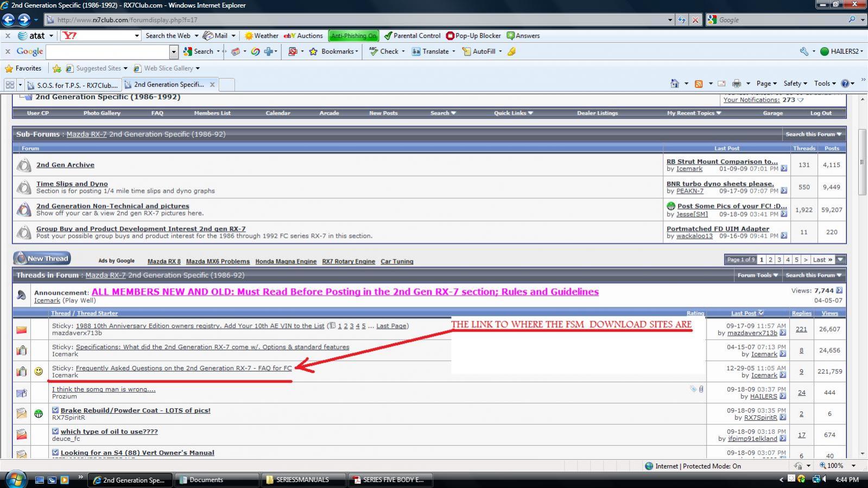Viewport: 868px width, 488px height.
Task: Expand the Safety menu dropdown
Action: pos(795,84)
